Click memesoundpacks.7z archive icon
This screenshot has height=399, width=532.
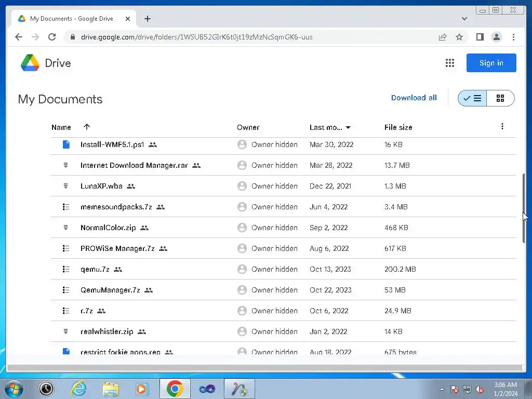[66, 207]
